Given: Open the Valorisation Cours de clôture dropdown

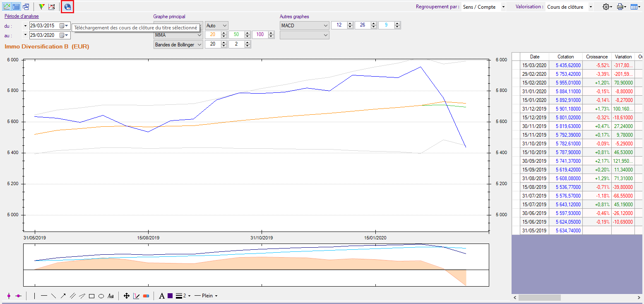Looking at the screenshot, I should tap(590, 7).
